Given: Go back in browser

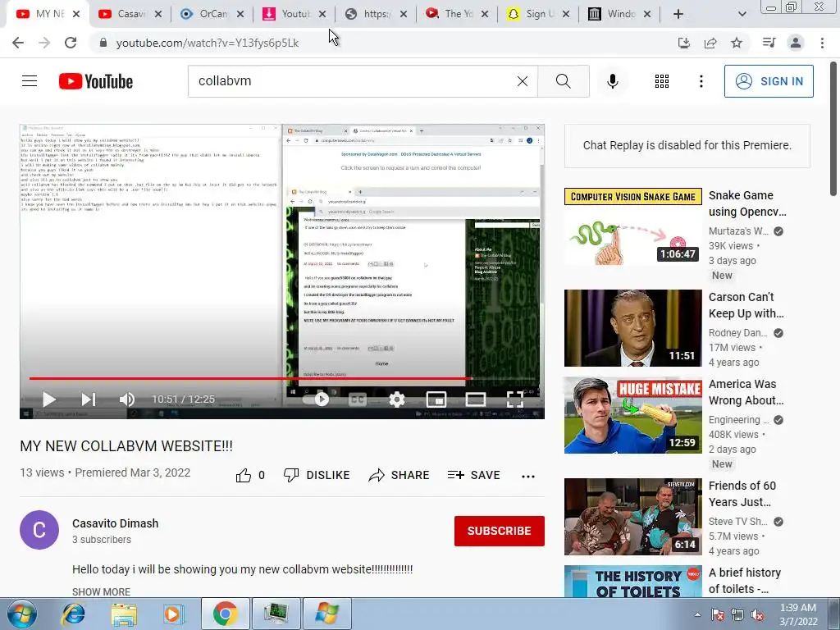Looking at the screenshot, I should pos(18,43).
